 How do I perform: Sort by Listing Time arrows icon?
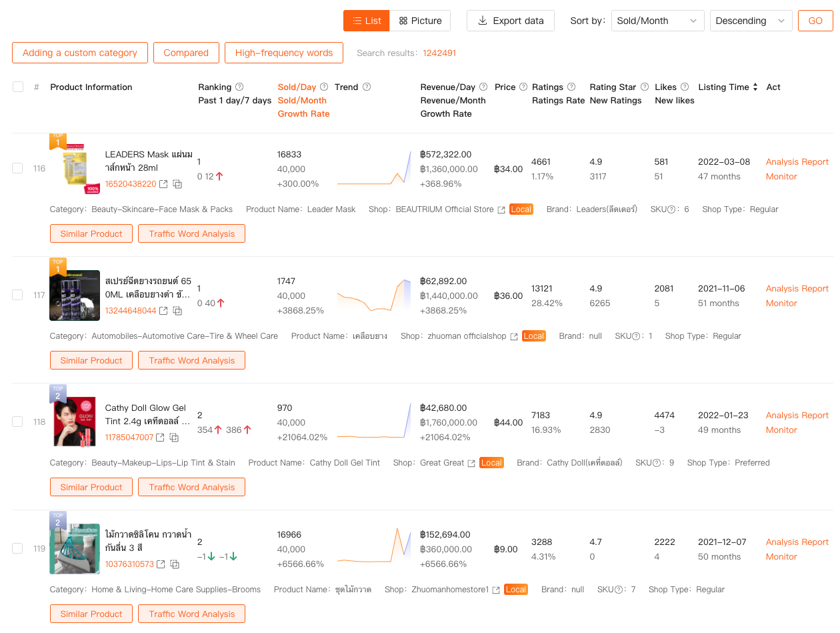tap(755, 87)
